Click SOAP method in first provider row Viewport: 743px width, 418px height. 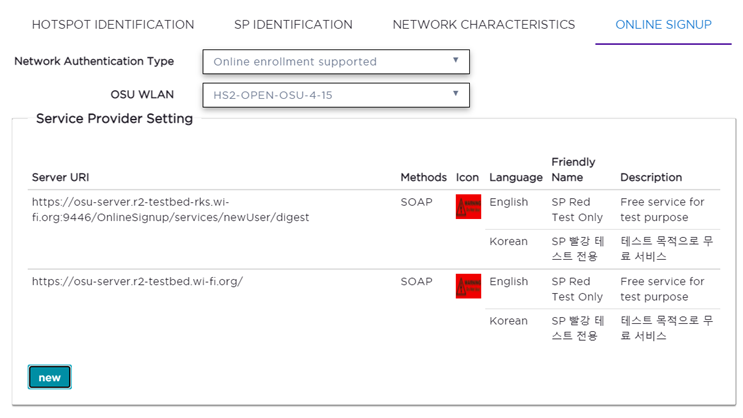tap(417, 202)
